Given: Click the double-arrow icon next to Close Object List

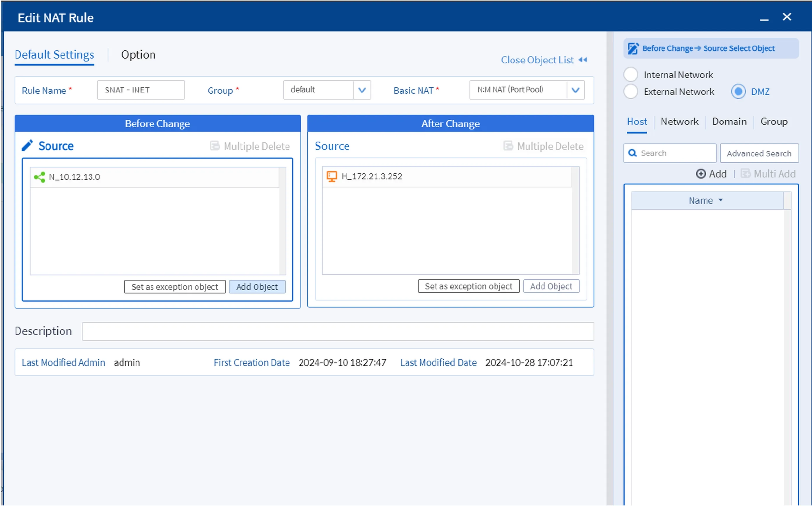Looking at the screenshot, I should 583,60.
